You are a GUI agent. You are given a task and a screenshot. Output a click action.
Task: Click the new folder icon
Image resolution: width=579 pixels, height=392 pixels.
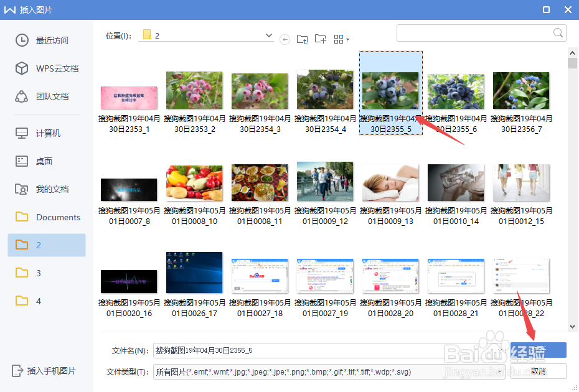pos(320,39)
